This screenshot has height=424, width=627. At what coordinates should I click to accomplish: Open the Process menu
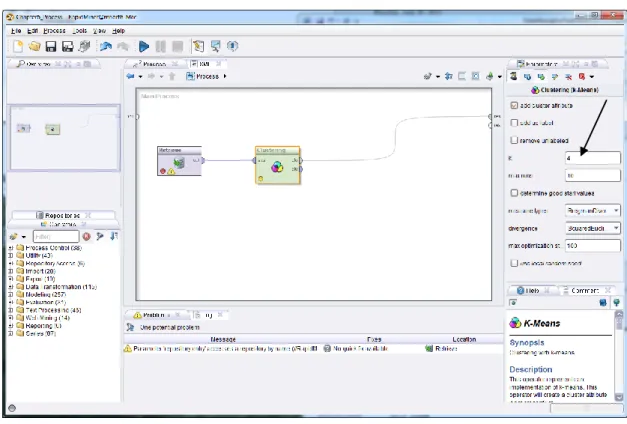[54, 31]
